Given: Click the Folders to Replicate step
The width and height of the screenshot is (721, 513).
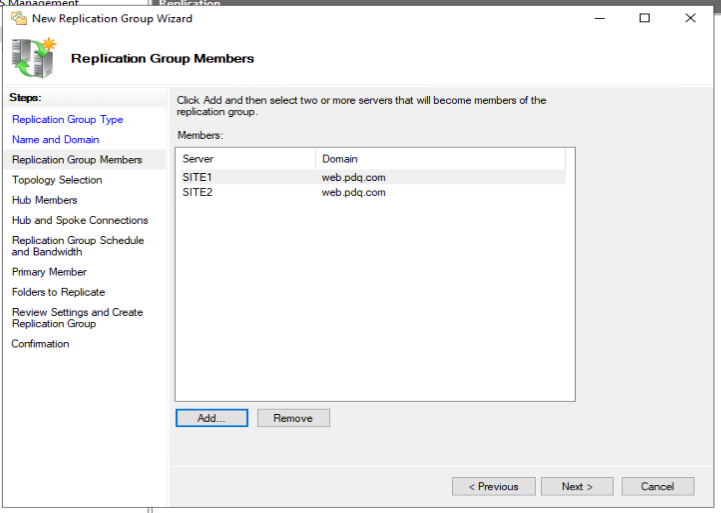Looking at the screenshot, I should coord(58,292).
